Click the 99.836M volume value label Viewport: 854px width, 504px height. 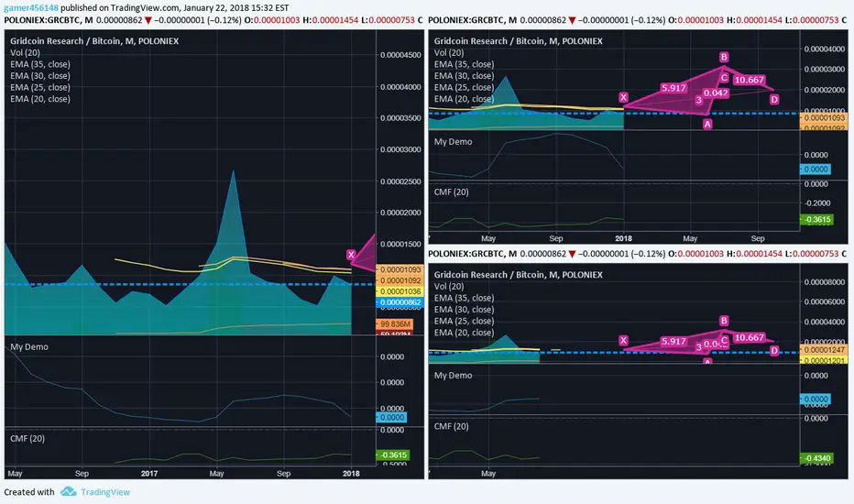[395, 323]
